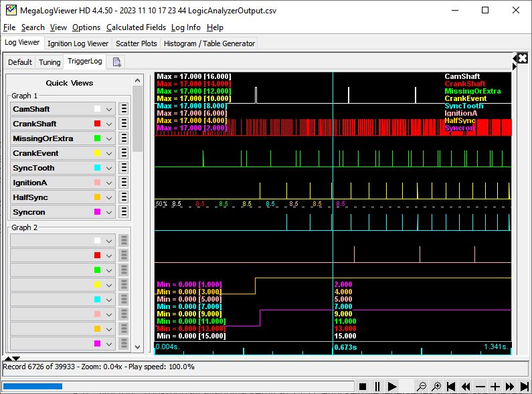532x394 pixels.
Task: Open the options icon beside Syncron
Action: [124, 212]
